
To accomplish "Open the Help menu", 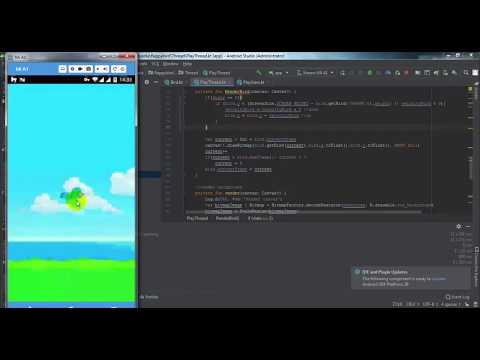I will pyautogui.click(x=187, y=64).
